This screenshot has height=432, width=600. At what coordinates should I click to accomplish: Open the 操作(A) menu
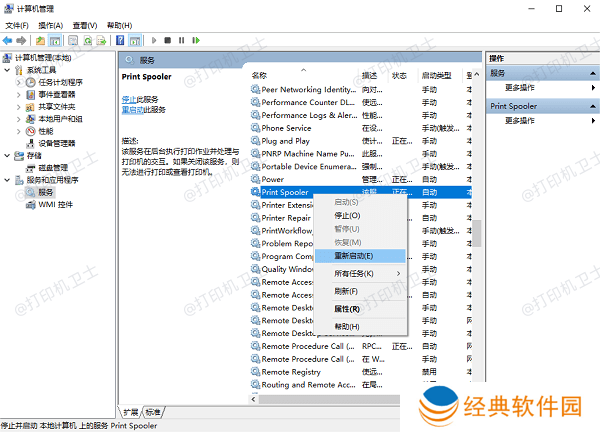[x=50, y=24]
